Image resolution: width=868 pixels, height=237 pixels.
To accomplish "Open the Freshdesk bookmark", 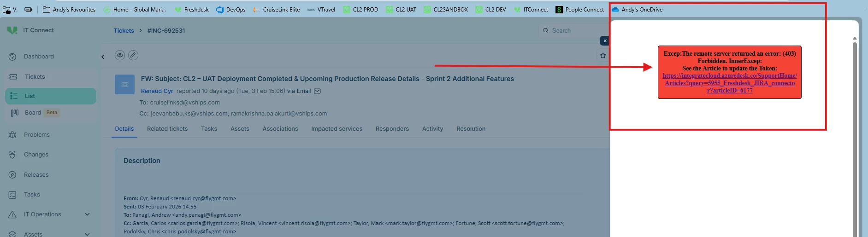I will pos(191,9).
